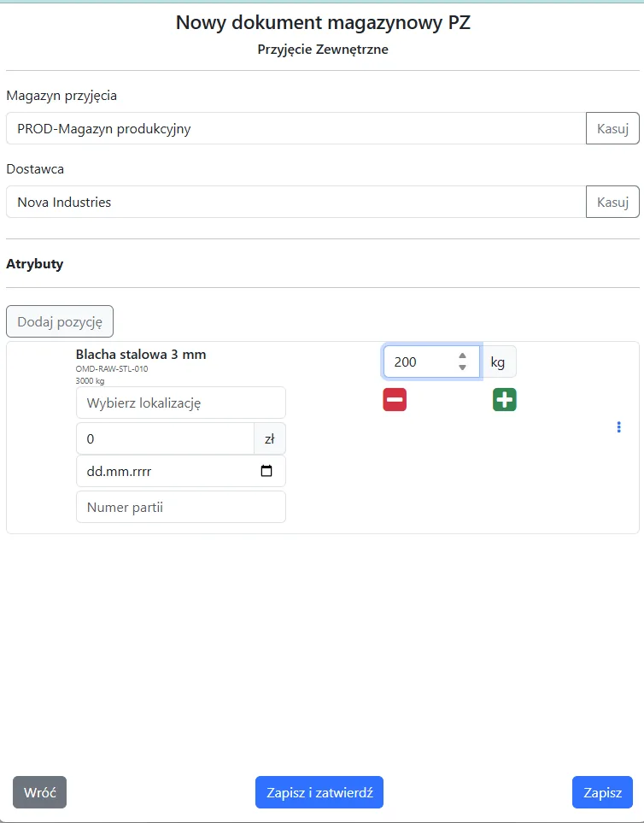This screenshot has height=823, width=644.
Task: Decrease quantity with the spinner down arrow
Action: point(462,367)
